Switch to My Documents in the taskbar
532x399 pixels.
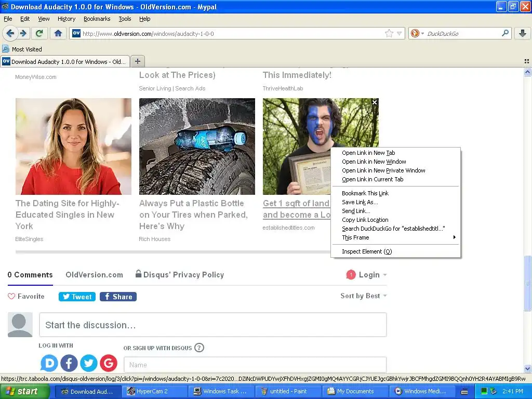[x=355, y=391]
